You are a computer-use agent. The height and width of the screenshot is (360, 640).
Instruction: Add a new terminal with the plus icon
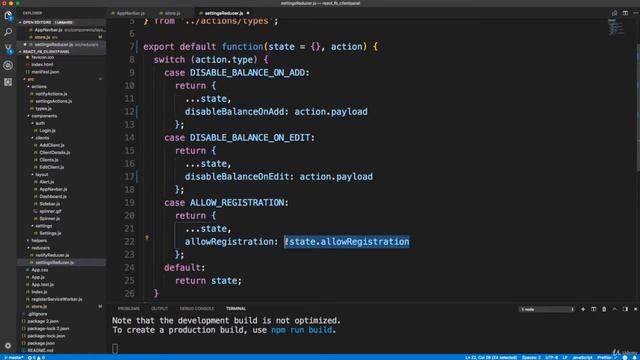click(583, 309)
